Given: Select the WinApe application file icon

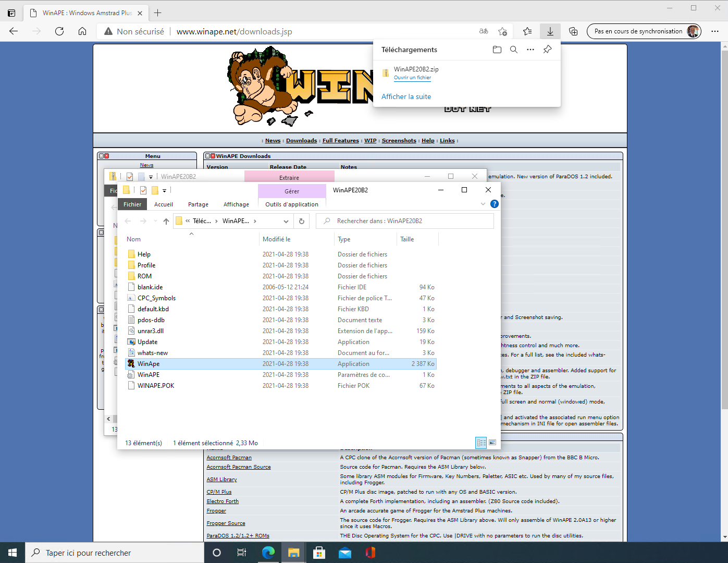Looking at the screenshot, I should pos(131,364).
